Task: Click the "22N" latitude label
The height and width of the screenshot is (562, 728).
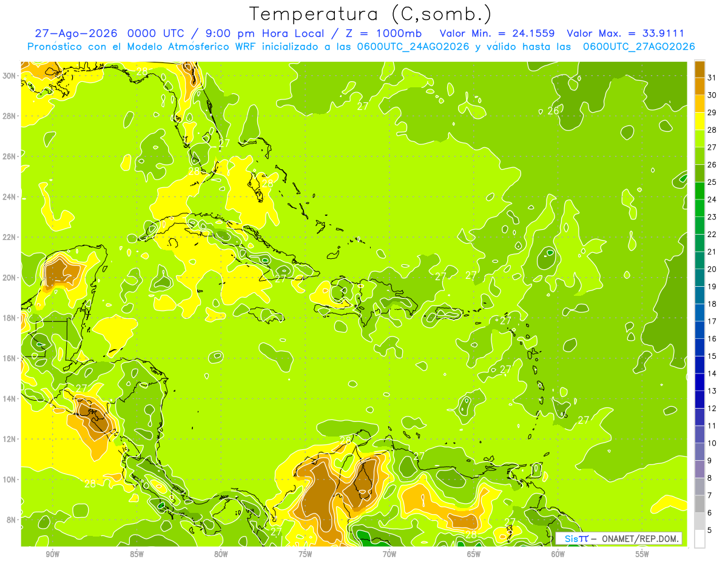Action: [x=10, y=237]
